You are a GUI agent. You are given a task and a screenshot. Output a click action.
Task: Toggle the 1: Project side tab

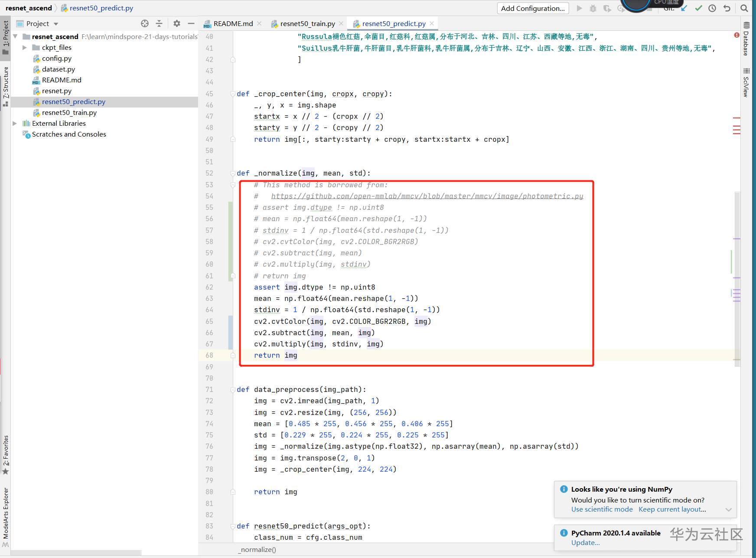click(x=5, y=37)
